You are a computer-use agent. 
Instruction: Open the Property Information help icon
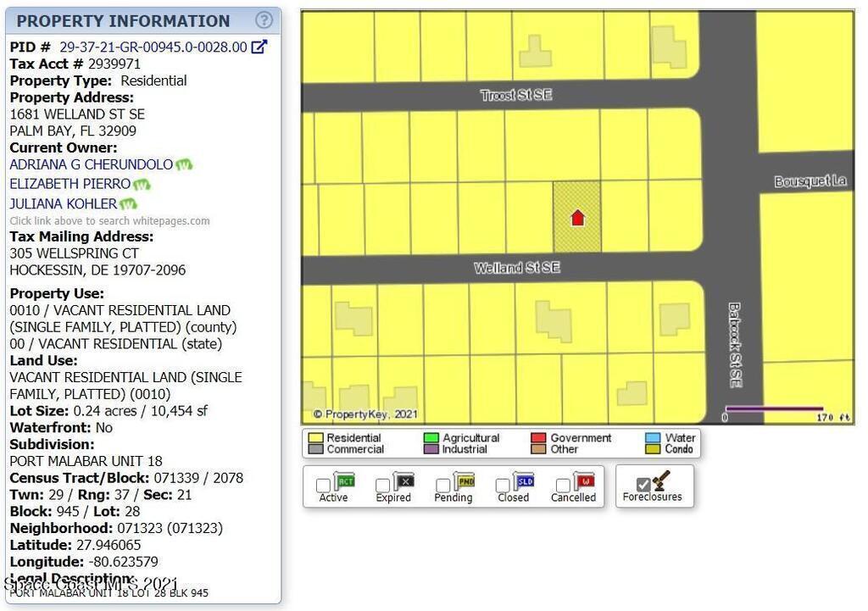click(264, 20)
